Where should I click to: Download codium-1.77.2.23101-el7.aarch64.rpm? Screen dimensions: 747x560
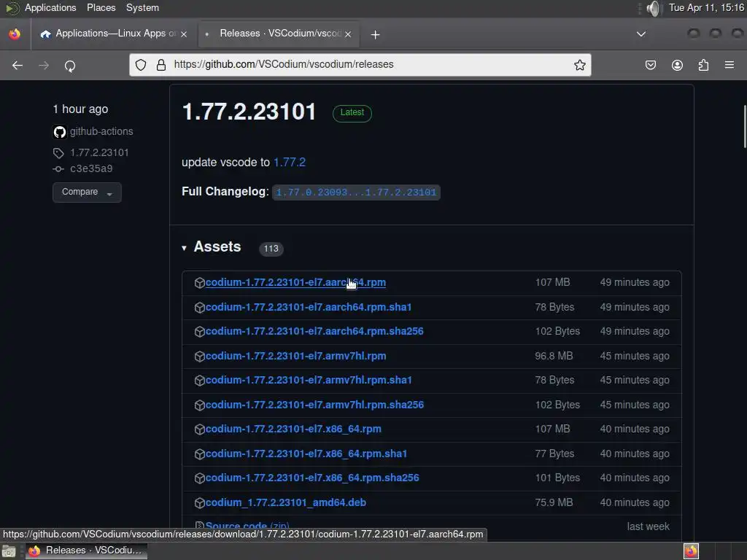click(x=295, y=283)
